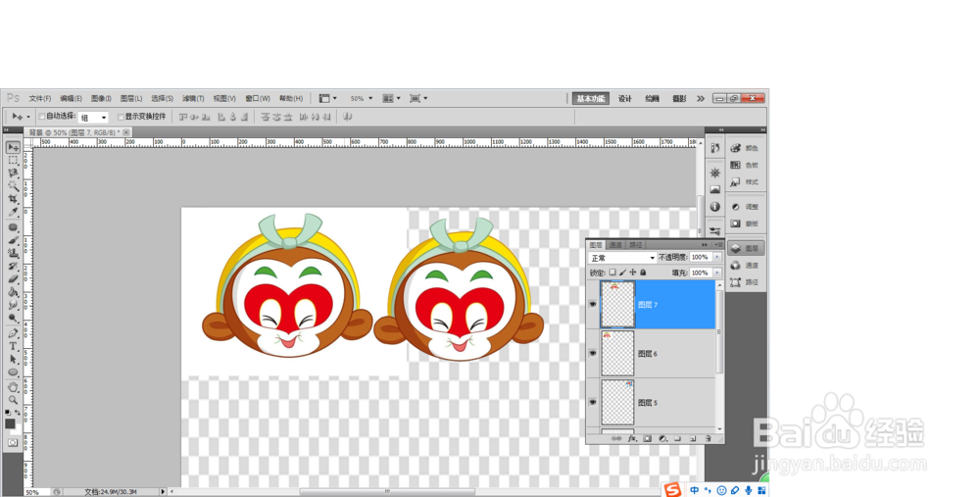Open the Adjustments (调整) panel
The image size is (980, 497).
(x=746, y=207)
